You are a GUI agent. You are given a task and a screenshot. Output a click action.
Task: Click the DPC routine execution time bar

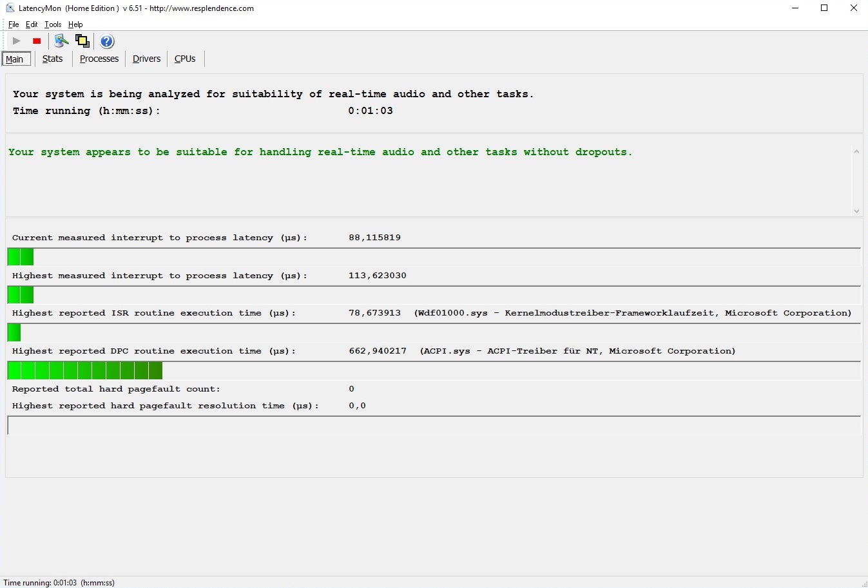pos(85,371)
